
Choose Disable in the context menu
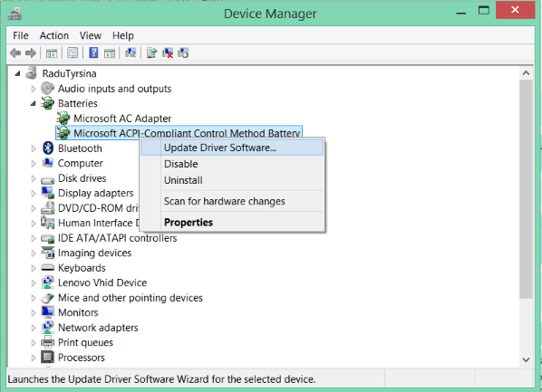[x=232, y=164]
